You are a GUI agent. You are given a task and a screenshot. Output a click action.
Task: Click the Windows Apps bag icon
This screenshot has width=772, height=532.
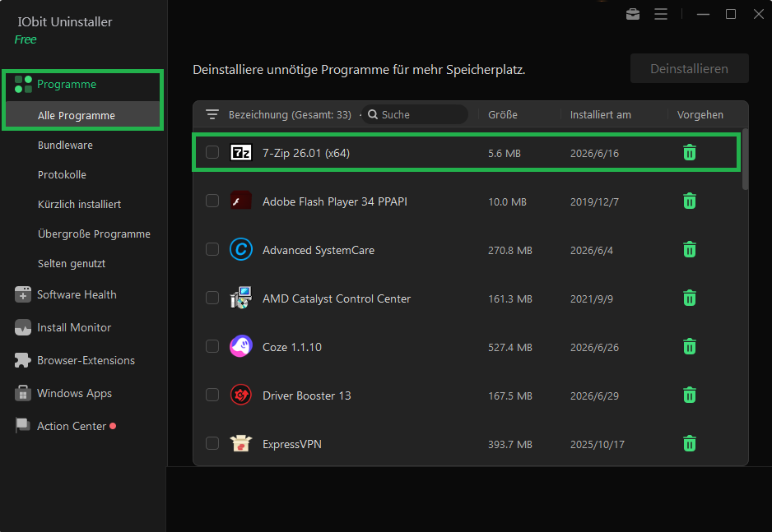[23, 393]
